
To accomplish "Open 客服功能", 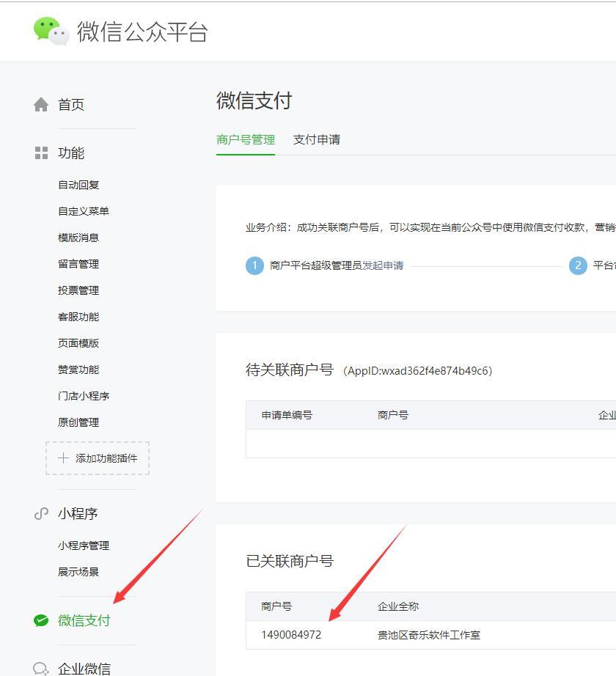I will 78,317.
